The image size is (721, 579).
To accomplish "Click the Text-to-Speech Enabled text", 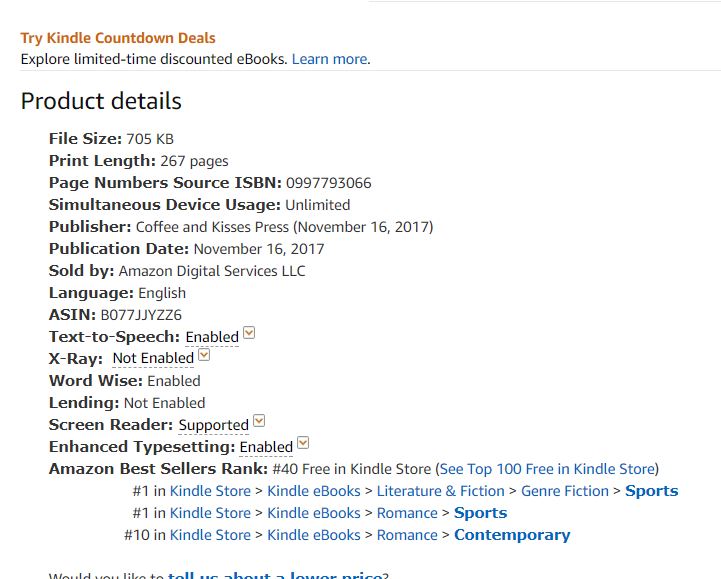I will click(x=212, y=337).
